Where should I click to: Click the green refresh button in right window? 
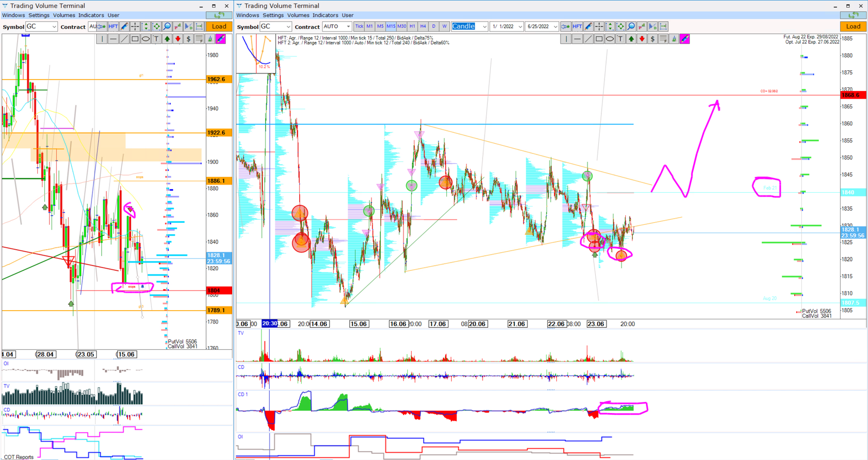(853, 15)
